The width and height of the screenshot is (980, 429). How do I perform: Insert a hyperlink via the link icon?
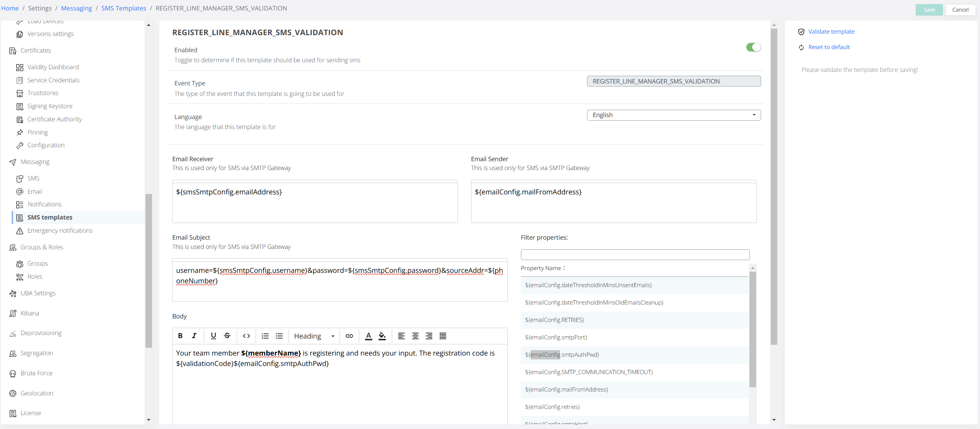[349, 336]
